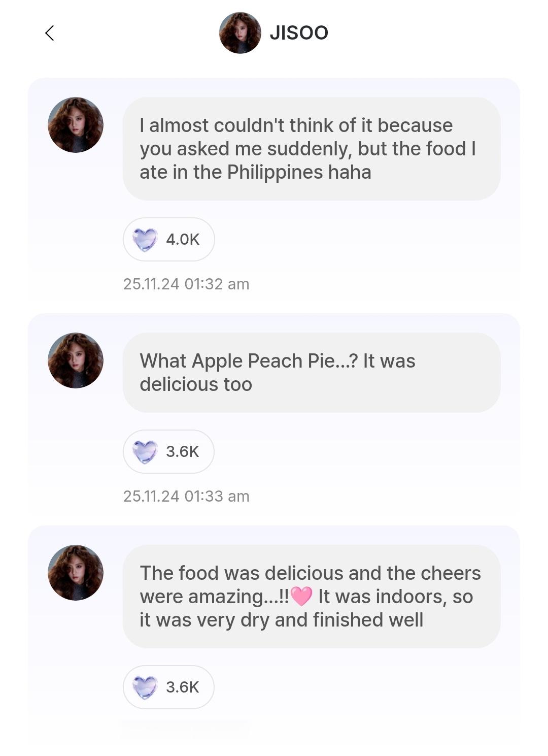Open JISOO's profile picture in header
The image size is (548, 756).
tap(240, 33)
